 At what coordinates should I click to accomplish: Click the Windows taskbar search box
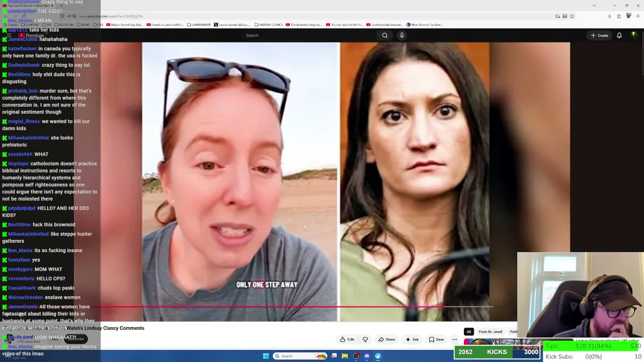coord(300,356)
